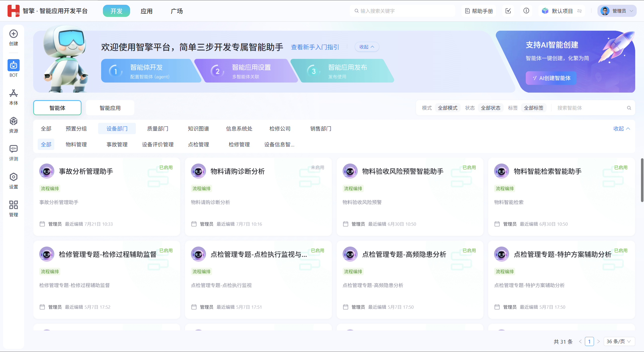Viewport: 644px width, 352px height.
Task: Click the info circle icon in top bar
Action: click(526, 11)
